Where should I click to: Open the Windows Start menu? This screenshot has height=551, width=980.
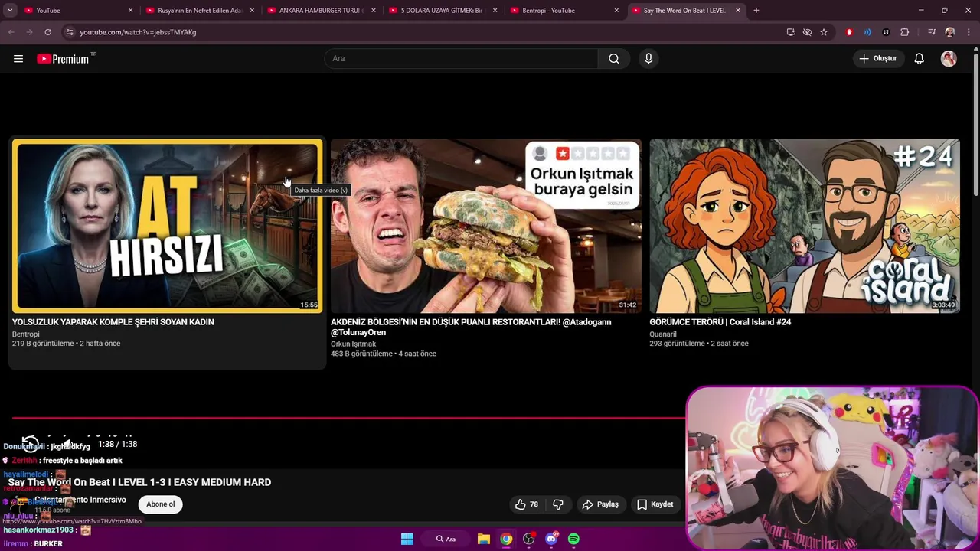[407, 539]
